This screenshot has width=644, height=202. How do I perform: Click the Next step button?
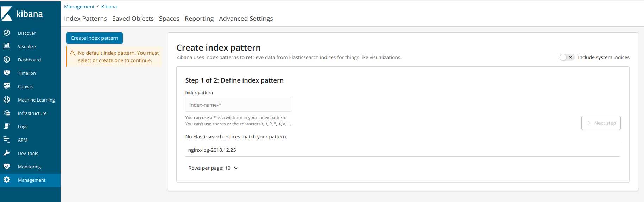tap(601, 123)
